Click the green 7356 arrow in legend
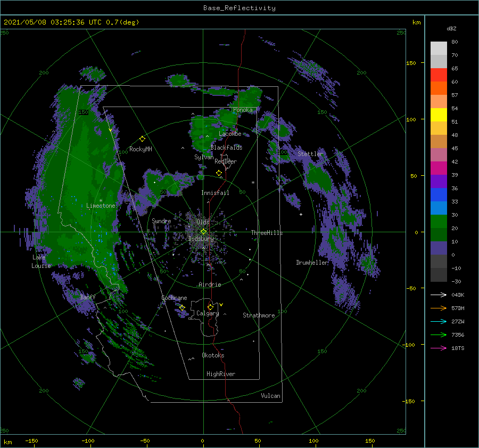This screenshot has width=479, height=448. point(439,335)
